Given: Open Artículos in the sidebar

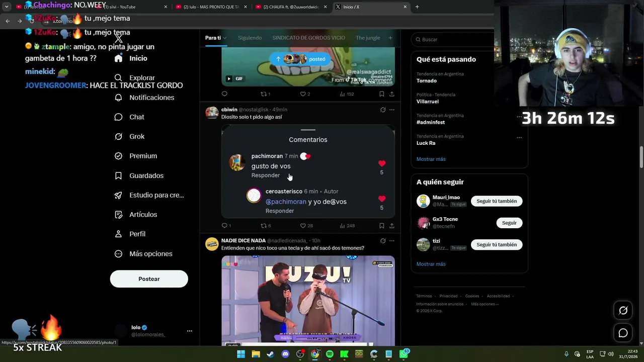Looking at the screenshot, I should [136, 215].
